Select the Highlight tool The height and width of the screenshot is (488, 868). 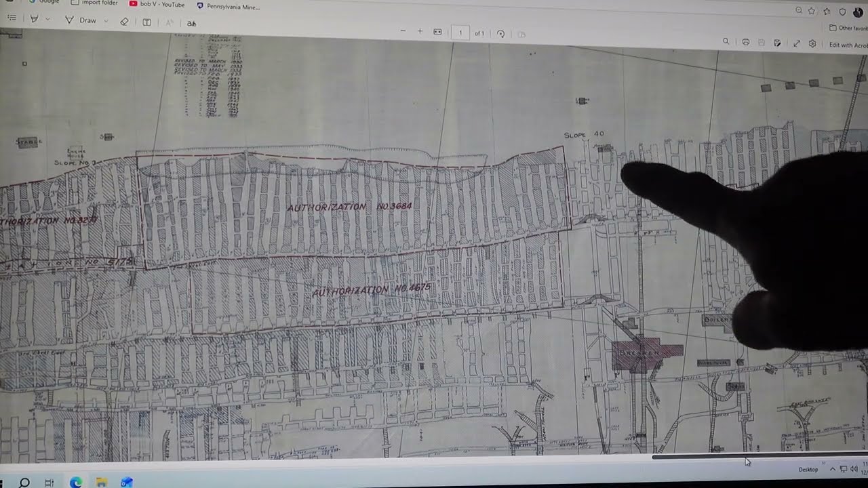pos(34,18)
